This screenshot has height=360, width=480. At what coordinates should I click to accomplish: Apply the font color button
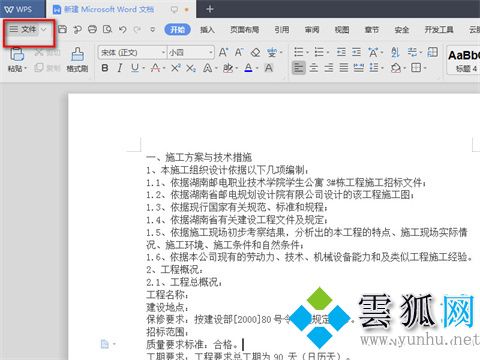click(x=248, y=68)
